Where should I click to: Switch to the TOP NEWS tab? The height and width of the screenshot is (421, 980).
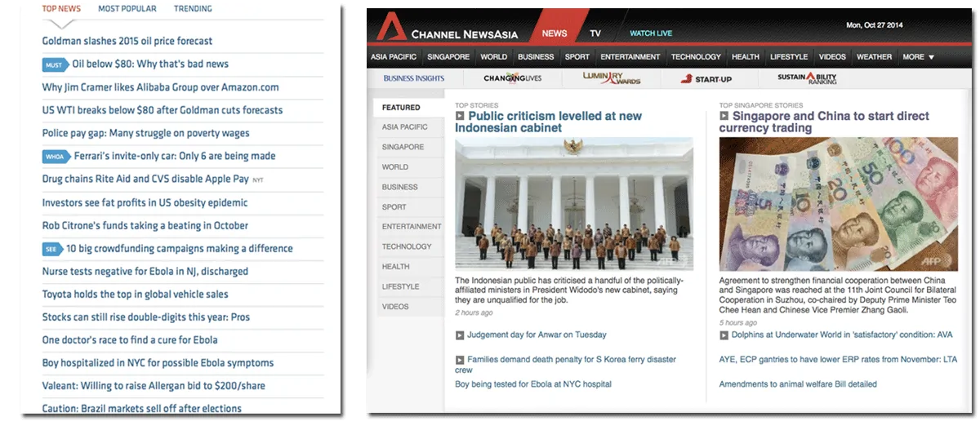click(61, 9)
